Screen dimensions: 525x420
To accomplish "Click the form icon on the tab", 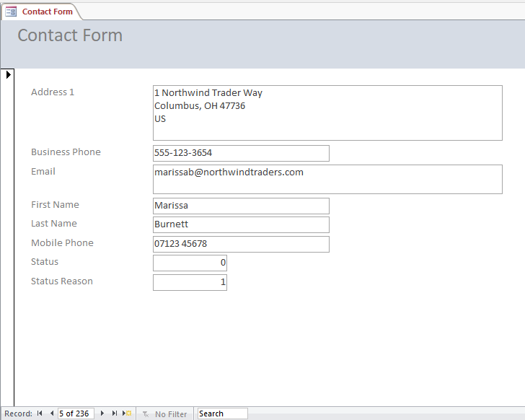I will 11,12.
